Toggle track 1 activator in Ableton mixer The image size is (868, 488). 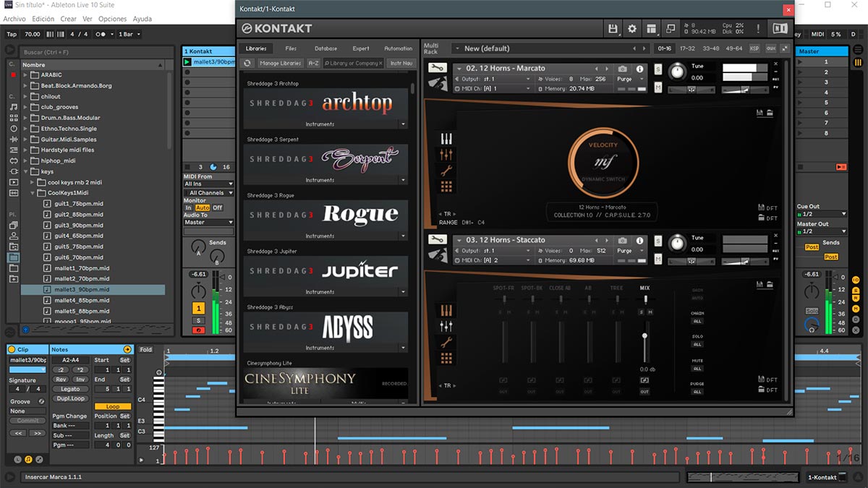pos(198,308)
